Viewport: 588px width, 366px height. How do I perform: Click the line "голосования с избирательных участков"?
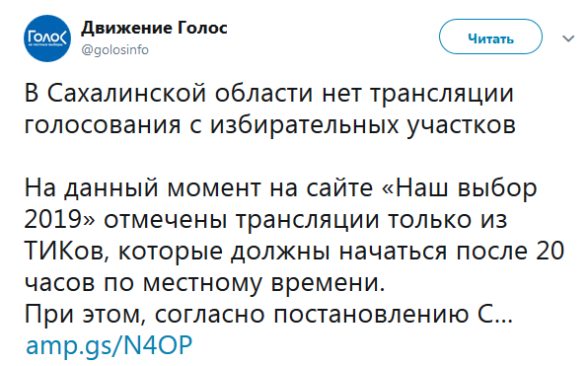coord(270,125)
